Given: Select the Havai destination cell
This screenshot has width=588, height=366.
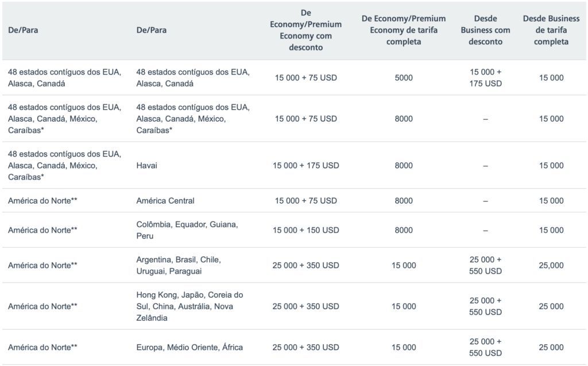Looking at the screenshot, I should point(146,165).
